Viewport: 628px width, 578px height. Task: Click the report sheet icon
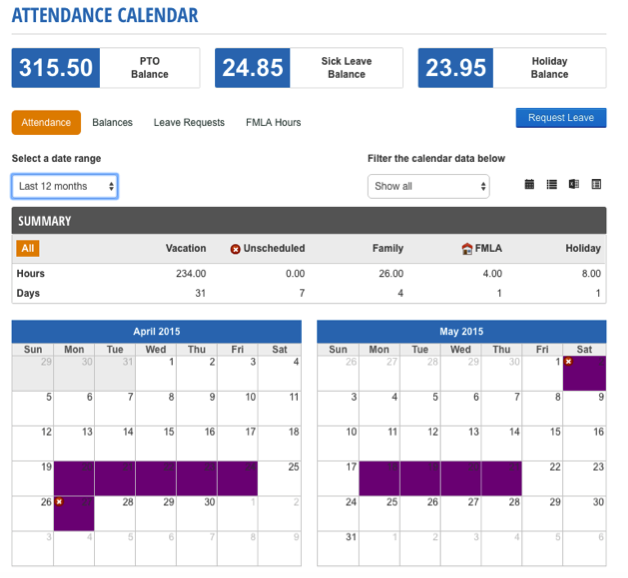[x=596, y=185]
